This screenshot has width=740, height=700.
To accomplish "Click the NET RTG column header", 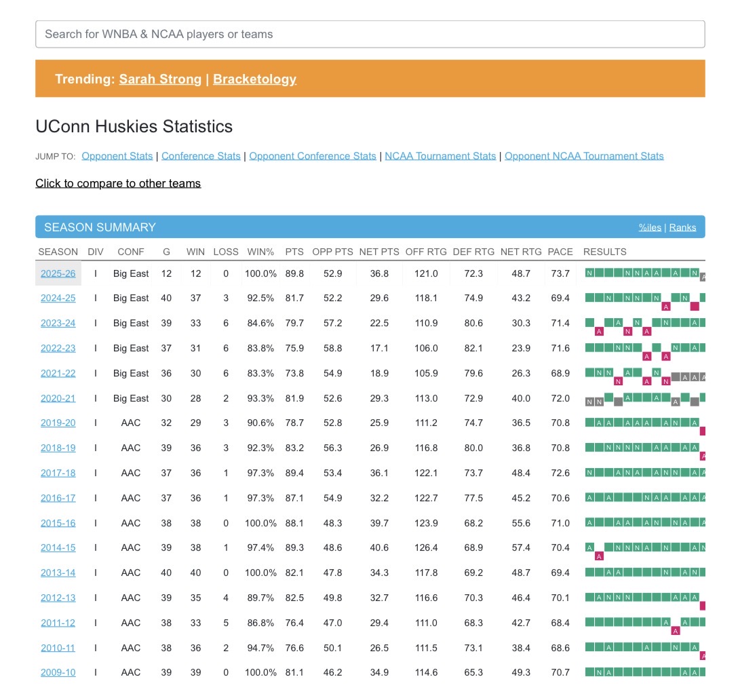I will click(x=521, y=252).
